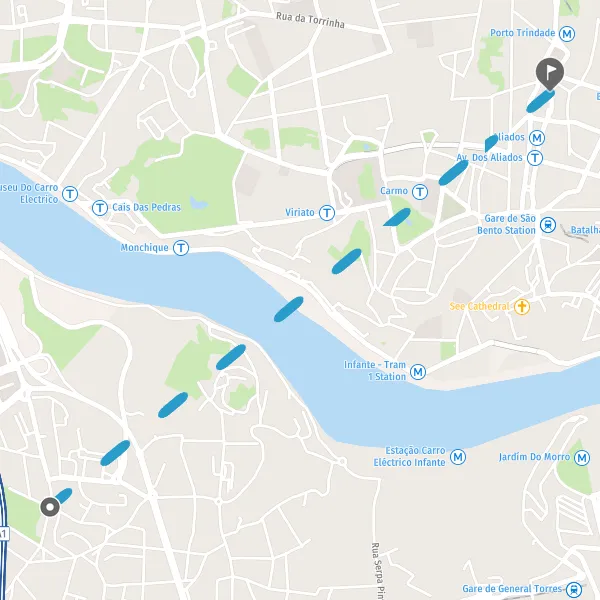The width and height of the screenshot is (600, 600).
Task: Open the Monchique tram stop icon
Action: point(181,248)
